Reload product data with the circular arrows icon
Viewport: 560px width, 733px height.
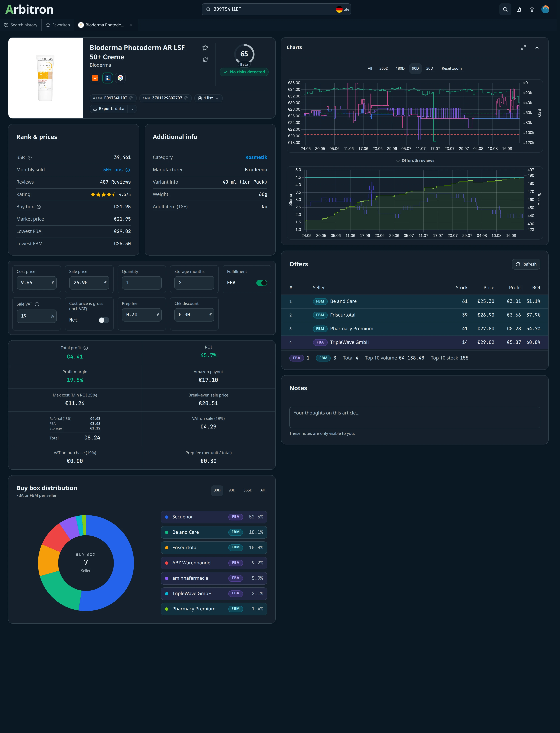[x=205, y=60]
